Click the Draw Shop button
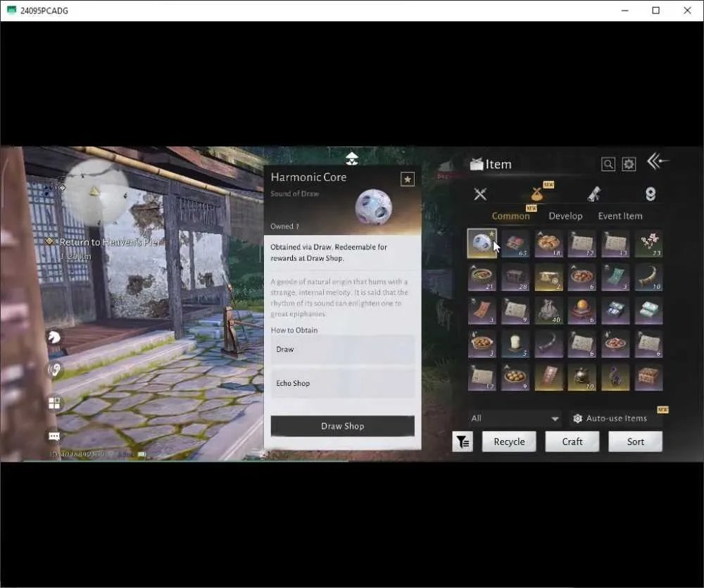Viewport: 704px width, 588px height. point(343,426)
